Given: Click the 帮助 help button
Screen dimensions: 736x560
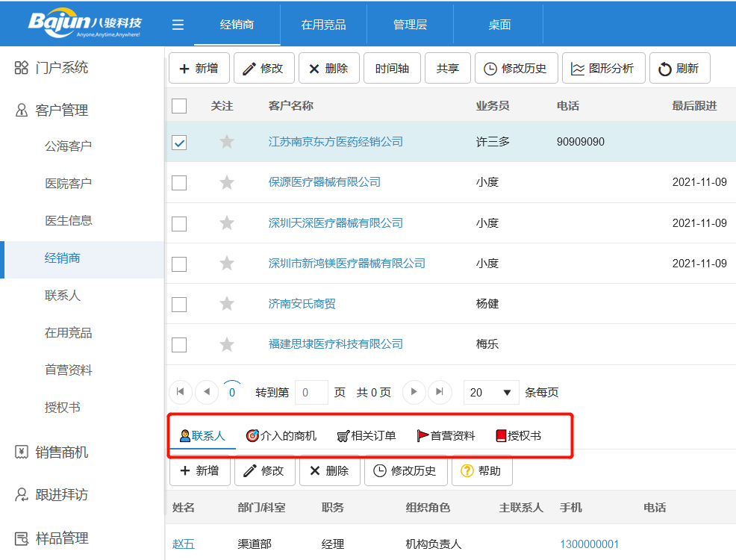Looking at the screenshot, I should click(481, 470).
